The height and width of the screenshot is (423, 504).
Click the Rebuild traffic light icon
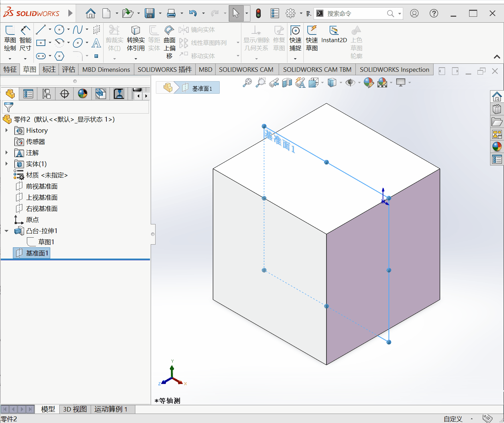tap(258, 14)
